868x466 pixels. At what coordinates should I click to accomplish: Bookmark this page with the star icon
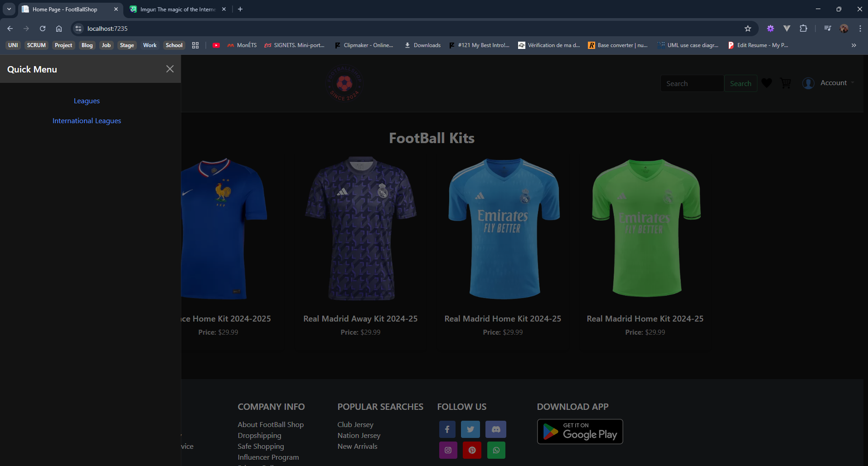coord(748,29)
